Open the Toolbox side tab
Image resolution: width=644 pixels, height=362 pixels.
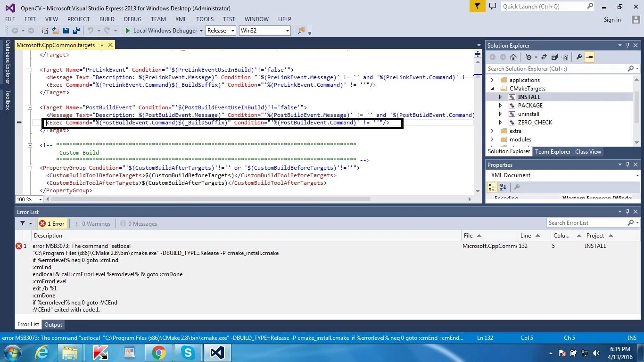pyautogui.click(x=8, y=99)
